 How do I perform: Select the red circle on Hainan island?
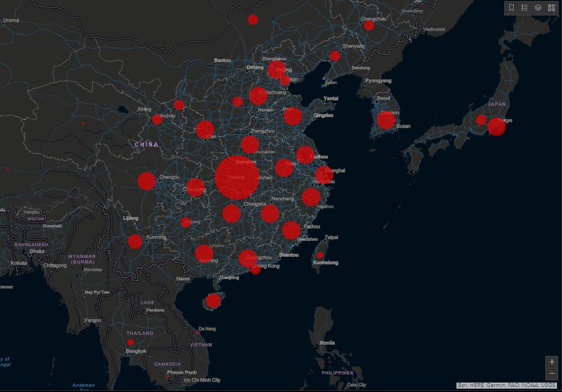click(x=213, y=301)
